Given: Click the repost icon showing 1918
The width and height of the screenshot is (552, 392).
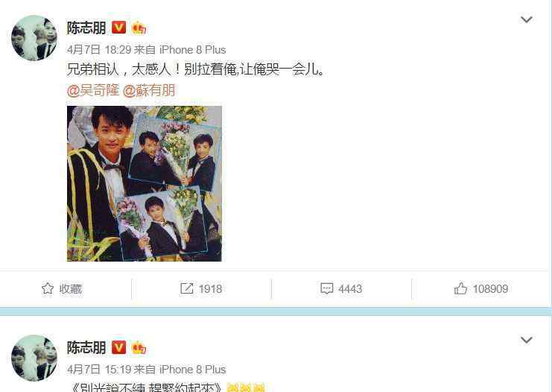Looking at the screenshot, I should 186,288.
